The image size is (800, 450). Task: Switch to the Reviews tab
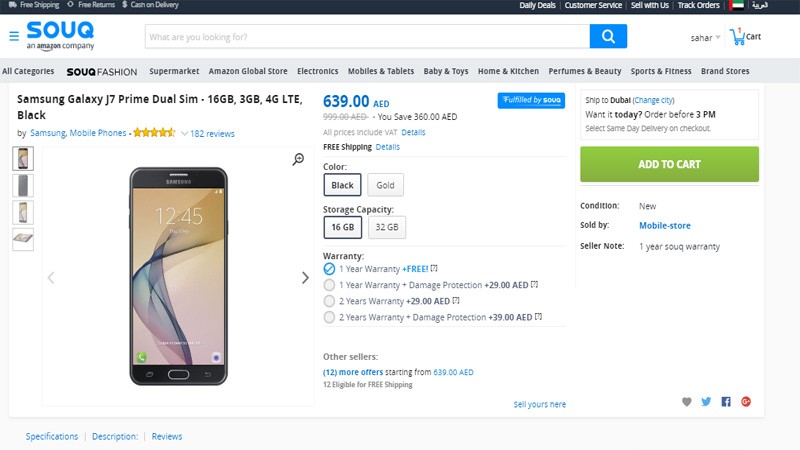click(x=167, y=437)
